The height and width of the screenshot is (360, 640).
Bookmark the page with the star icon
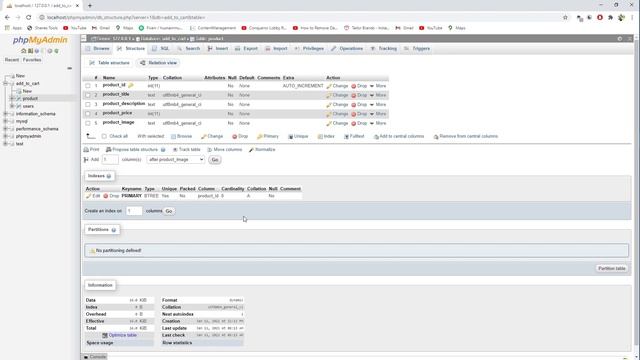(565, 18)
